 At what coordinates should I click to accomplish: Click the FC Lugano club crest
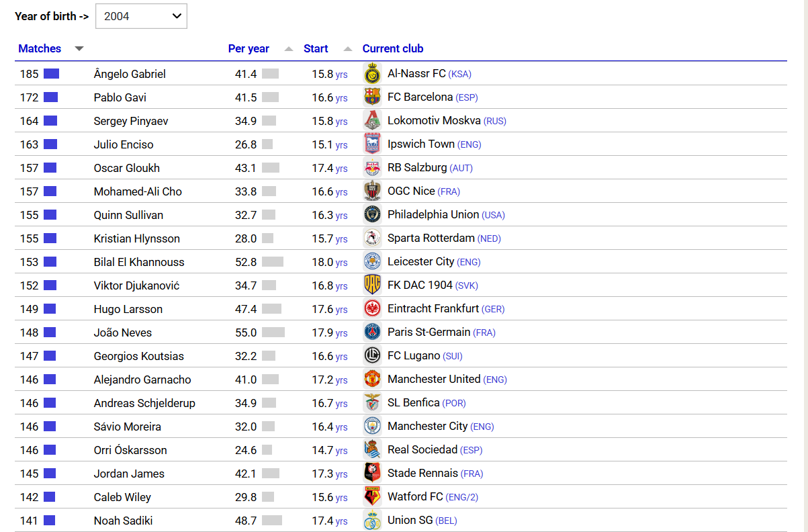(x=372, y=356)
